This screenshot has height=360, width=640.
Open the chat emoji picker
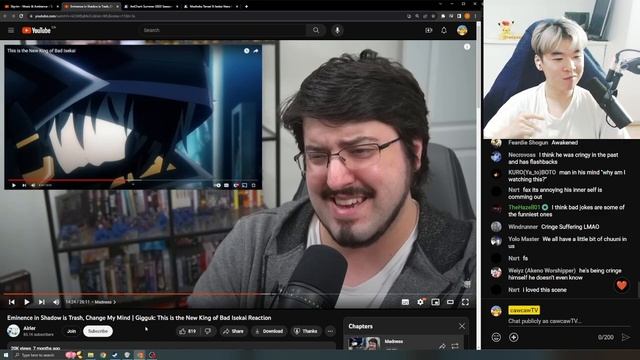[x=496, y=337]
